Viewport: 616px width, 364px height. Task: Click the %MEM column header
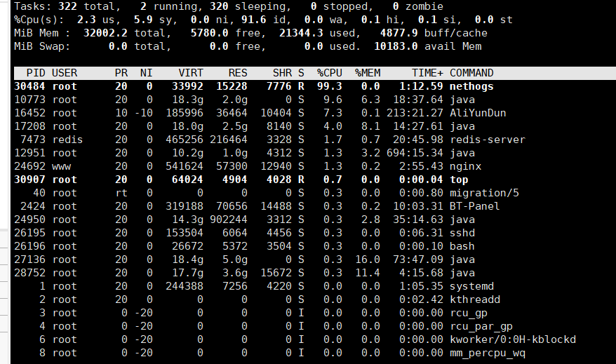367,73
